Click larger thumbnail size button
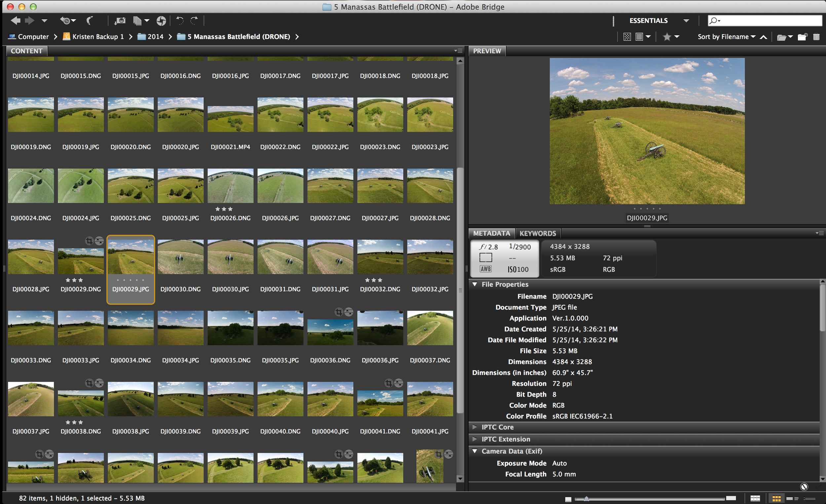This screenshot has width=826, height=504. (x=731, y=498)
